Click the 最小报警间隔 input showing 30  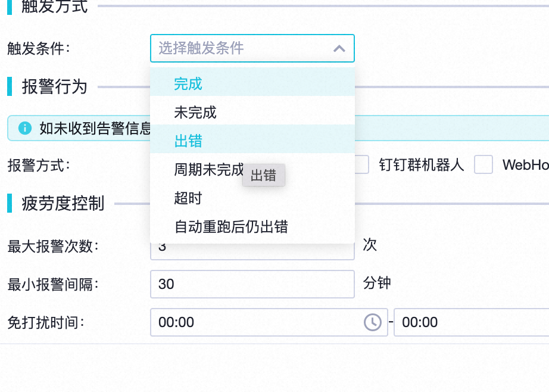[x=252, y=284]
